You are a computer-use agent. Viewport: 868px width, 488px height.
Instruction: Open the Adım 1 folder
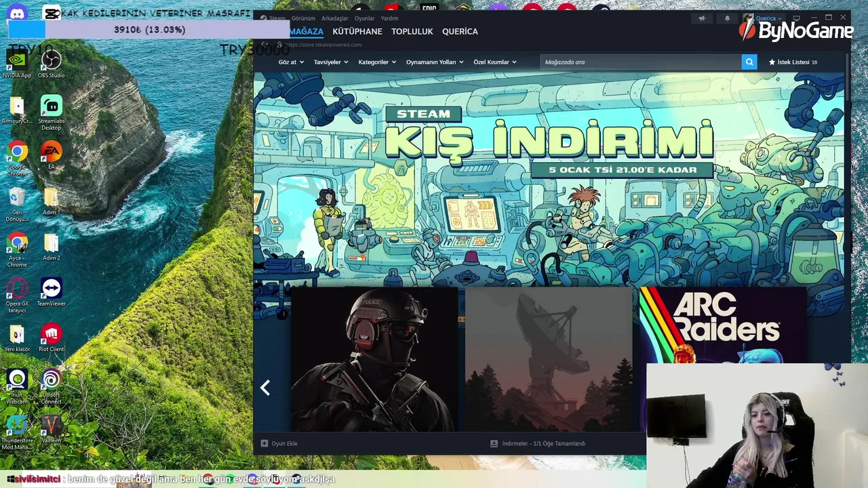[x=51, y=201]
